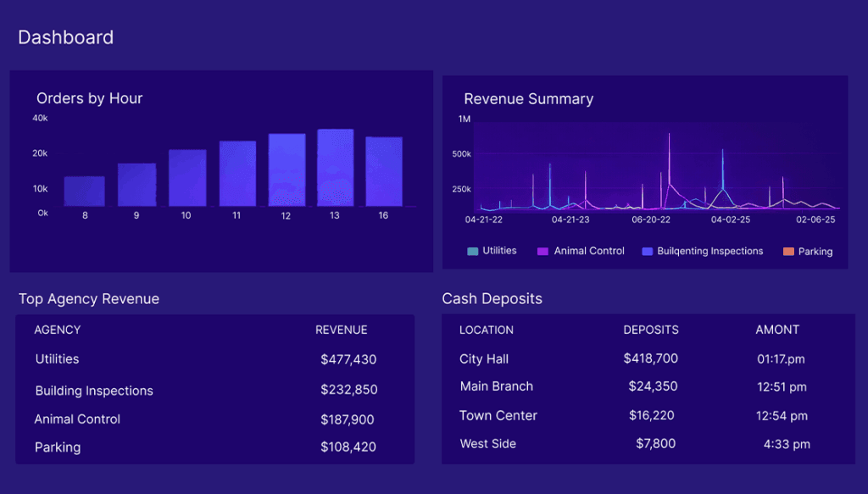Image resolution: width=868 pixels, height=494 pixels.
Task: Select the Builqenting Inspections legend icon
Action: click(x=646, y=251)
